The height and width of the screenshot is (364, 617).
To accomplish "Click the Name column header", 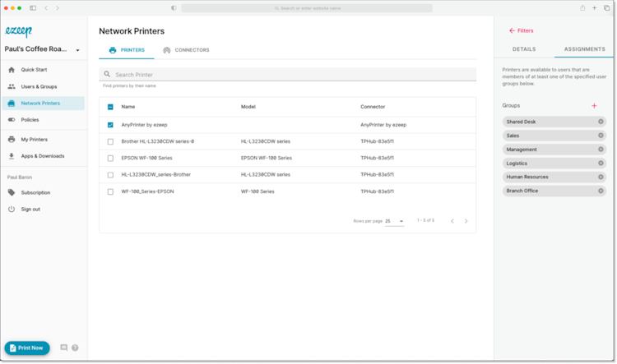I will 128,107.
